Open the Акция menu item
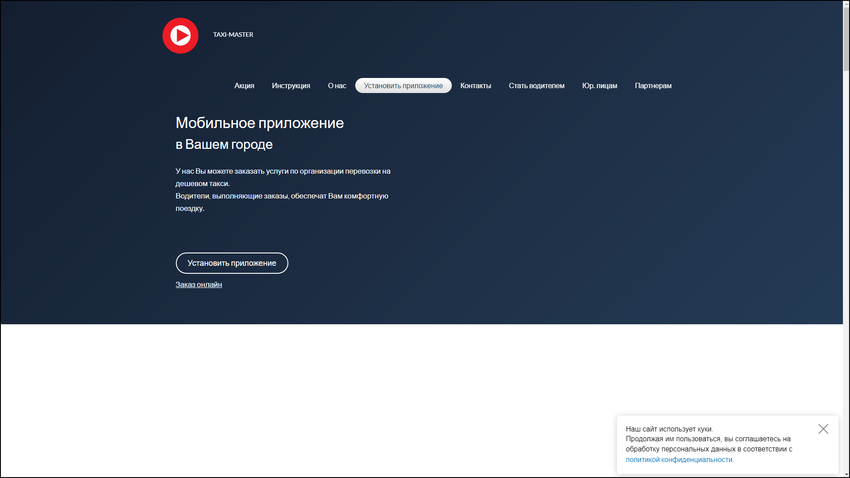The width and height of the screenshot is (850, 478). point(244,86)
